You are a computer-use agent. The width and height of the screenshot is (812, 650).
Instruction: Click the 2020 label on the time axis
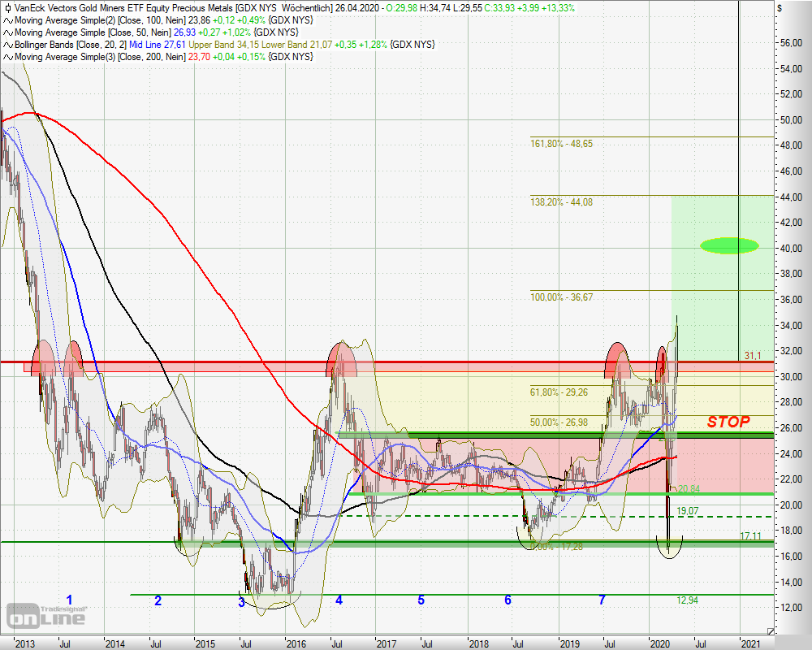pos(659,643)
